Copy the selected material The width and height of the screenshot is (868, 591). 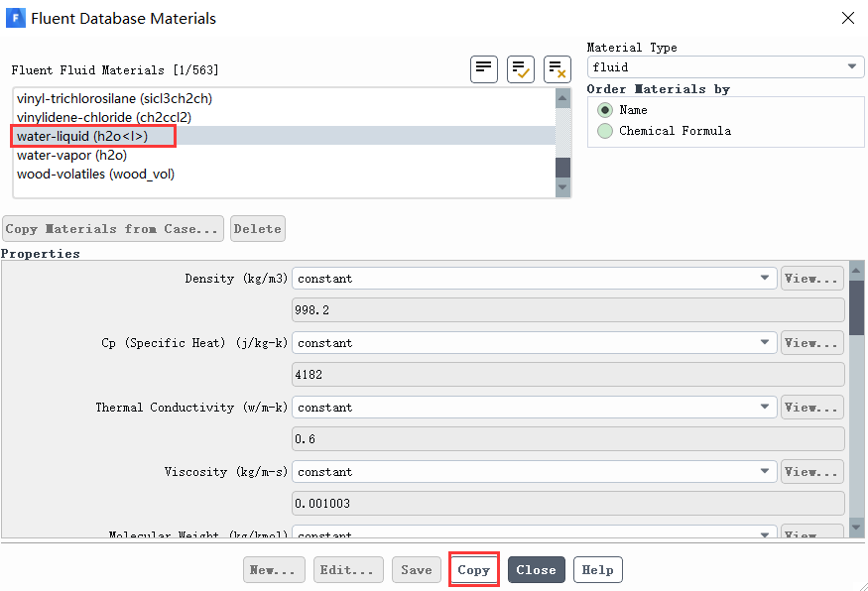click(x=474, y=570)
